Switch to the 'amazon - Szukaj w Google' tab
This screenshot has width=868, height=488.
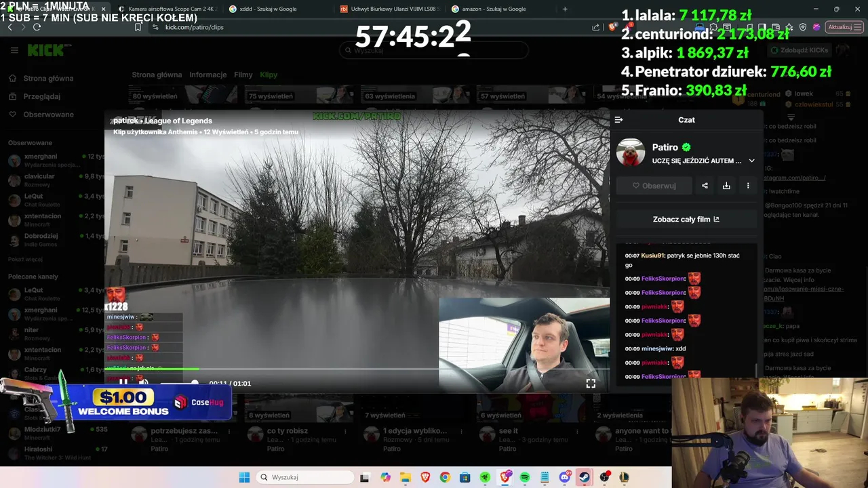[x=497, y=9]
